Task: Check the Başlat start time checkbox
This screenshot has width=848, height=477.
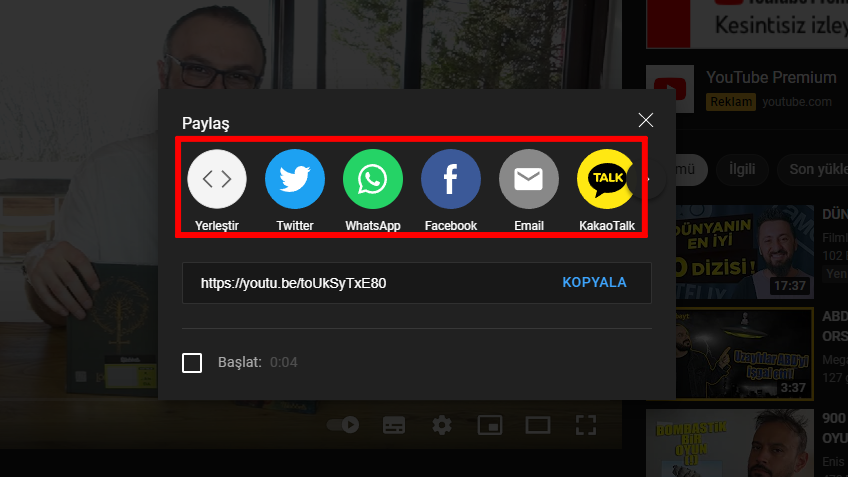Action: [192, 362]
